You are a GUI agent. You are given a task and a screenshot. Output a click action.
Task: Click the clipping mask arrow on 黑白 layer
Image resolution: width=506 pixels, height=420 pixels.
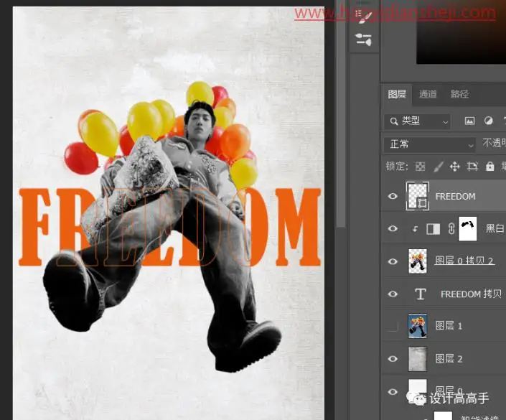pyautogui.click(x=416, y=229)
